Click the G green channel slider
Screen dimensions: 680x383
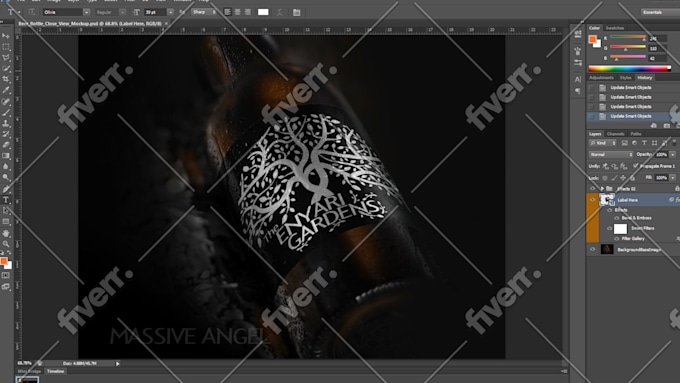628,48
